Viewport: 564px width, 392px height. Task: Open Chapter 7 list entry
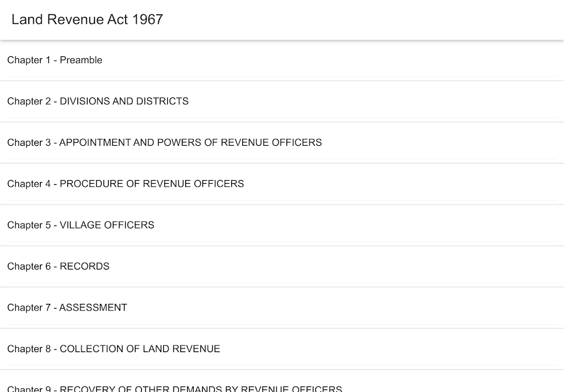282,308
